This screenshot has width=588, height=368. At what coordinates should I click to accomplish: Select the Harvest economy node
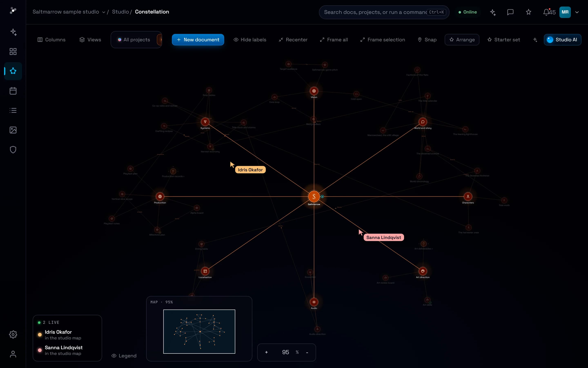(x=210, y=147)
